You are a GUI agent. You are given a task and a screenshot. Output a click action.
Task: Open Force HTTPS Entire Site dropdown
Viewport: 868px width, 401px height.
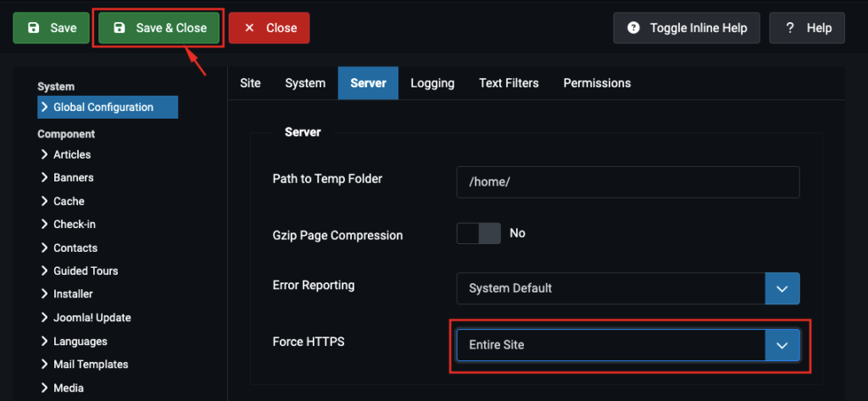pyautogui.click(x=628, y=345)
